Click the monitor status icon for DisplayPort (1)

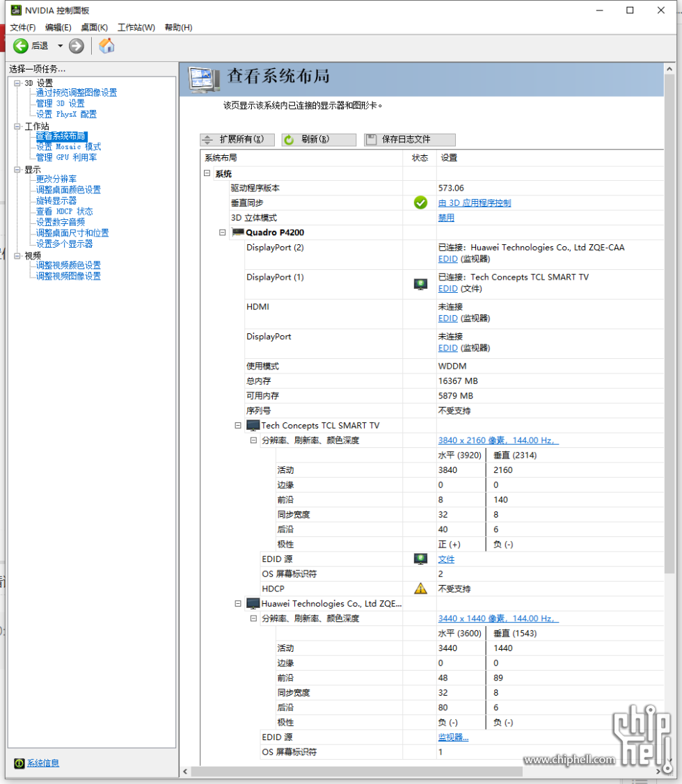(x=420, y=284)
